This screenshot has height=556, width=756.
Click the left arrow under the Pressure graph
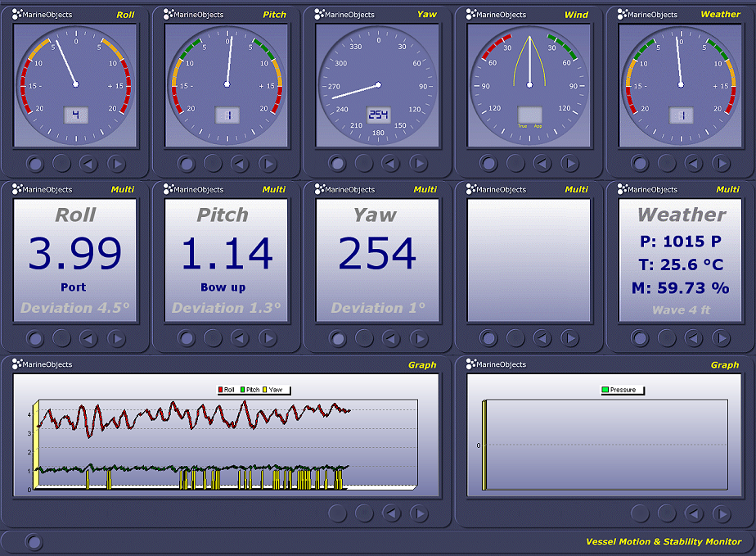(x=694, y=513)
